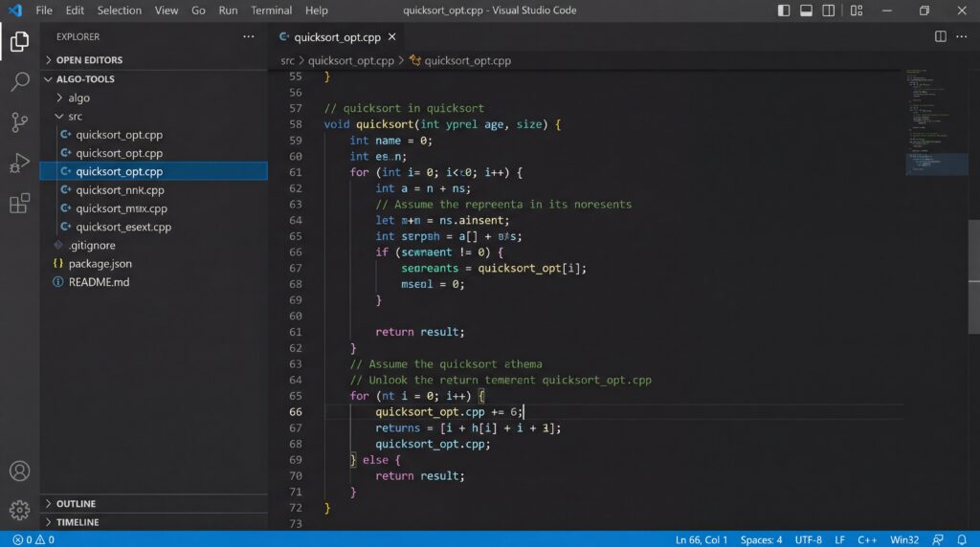
Task: Click the .gitignore file icon
Action: click(x=58, y=245)
